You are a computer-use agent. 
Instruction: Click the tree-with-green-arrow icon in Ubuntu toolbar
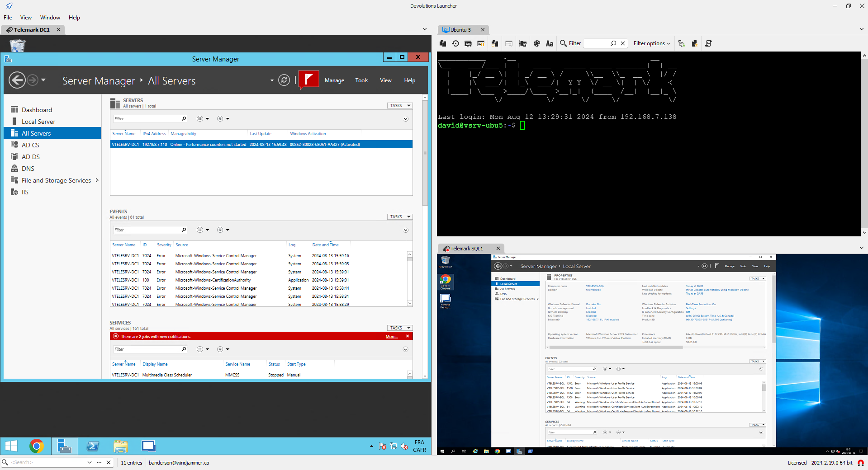[682, 43]
